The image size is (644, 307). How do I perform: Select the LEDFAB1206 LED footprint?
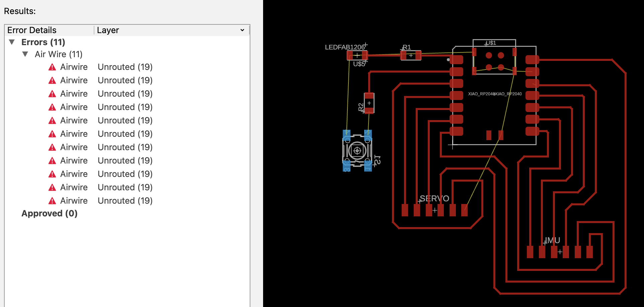pos(357,55)
